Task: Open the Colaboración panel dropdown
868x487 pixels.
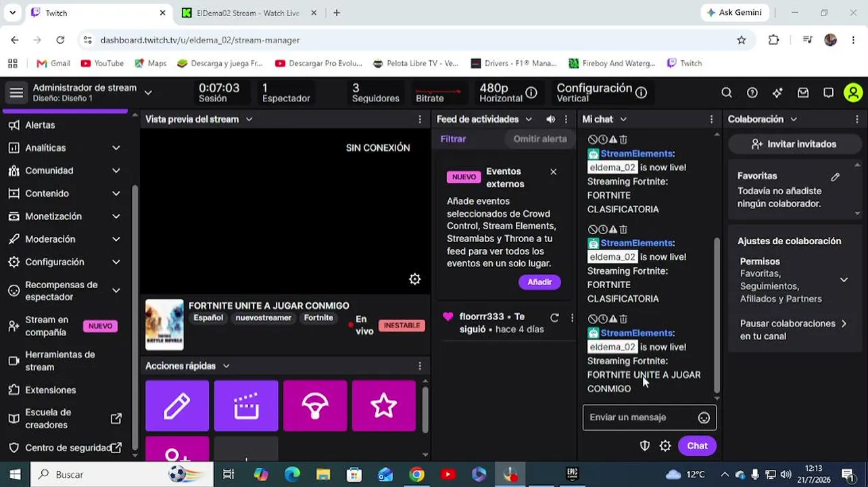Action: coord(794,119)
